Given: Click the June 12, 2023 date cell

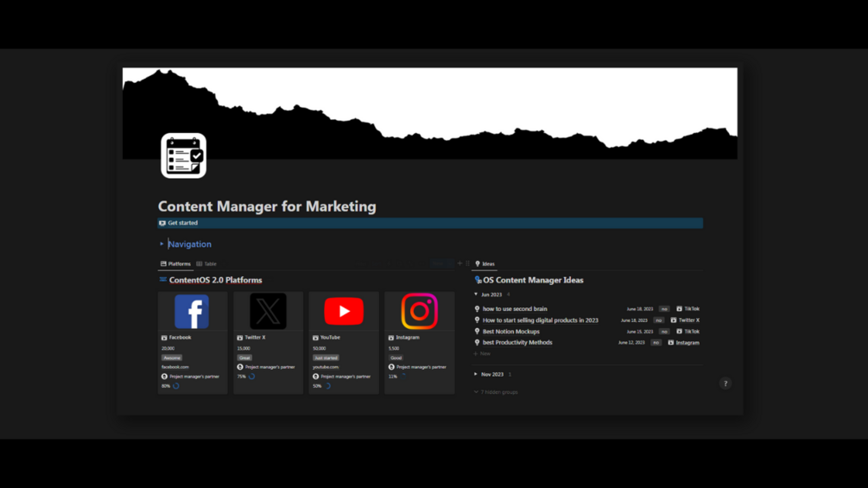Looking at the screenshot, I should (x=631, y=343).
